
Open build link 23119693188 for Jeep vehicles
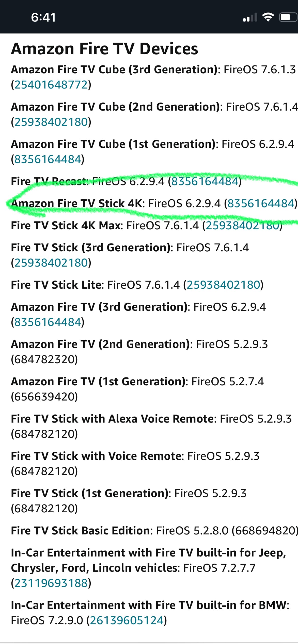(51, 583)
